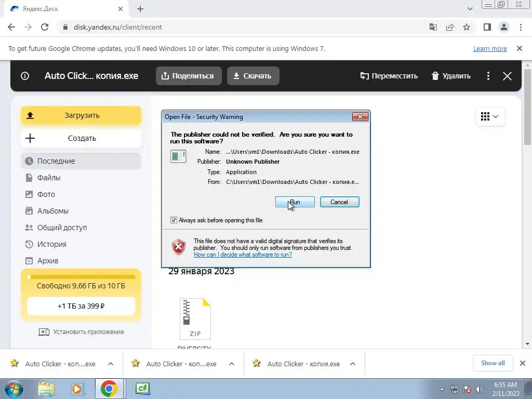Screen dimensions: 532x399
Task: Open the Chrome three-dot menu
Action: pyautogui.click(x=521, y=27)
